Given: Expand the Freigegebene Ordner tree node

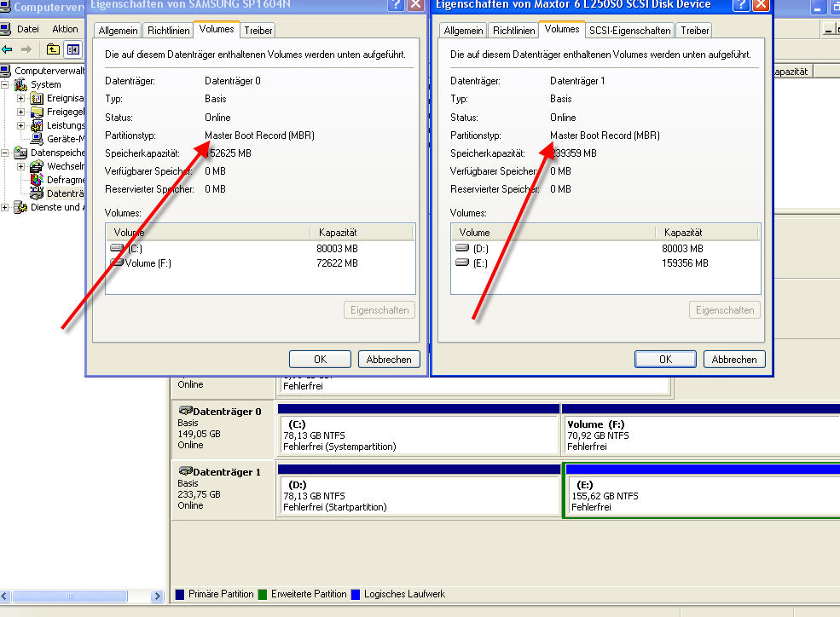Looking at the screenshot, I should [20, 112].
